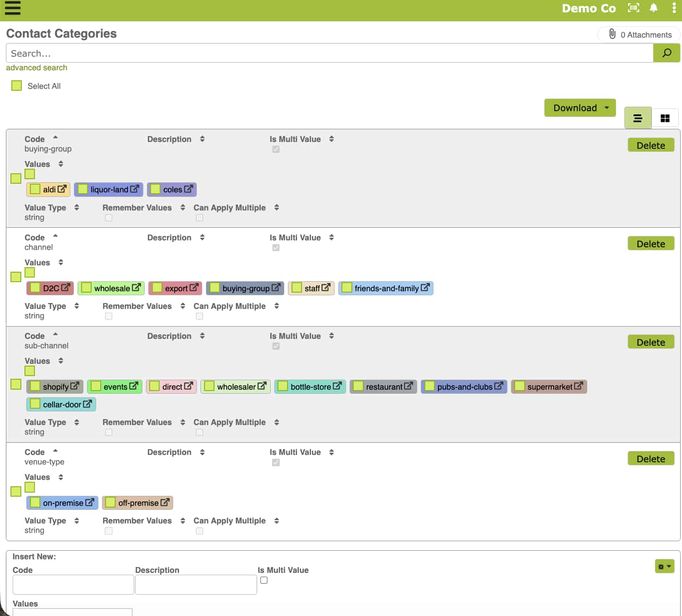Screen dimensions: 682x616
Task: Check the wholesale value checkbox
Action: pos(87,288)
